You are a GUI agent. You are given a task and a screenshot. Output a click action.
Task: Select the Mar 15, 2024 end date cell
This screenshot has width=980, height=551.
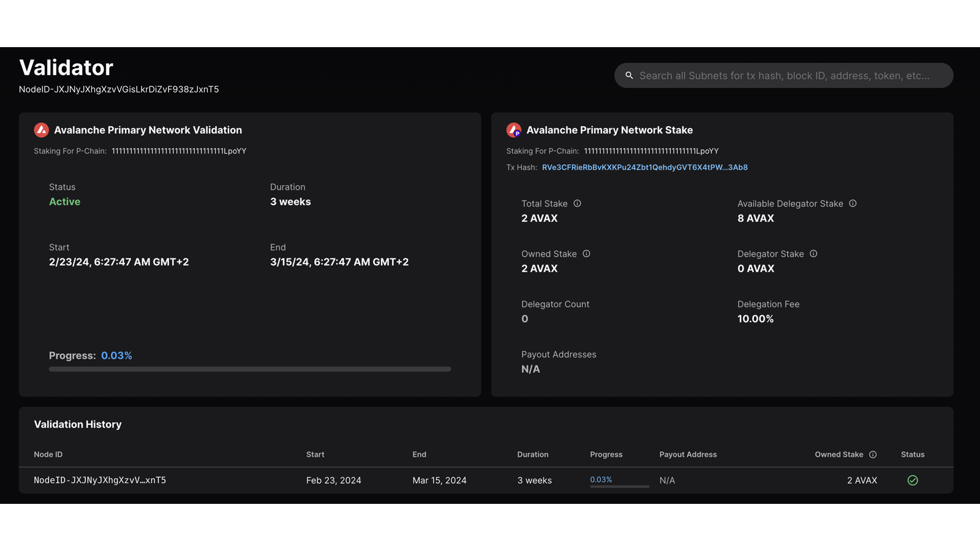pyautogui.click(x=440, y=481)
